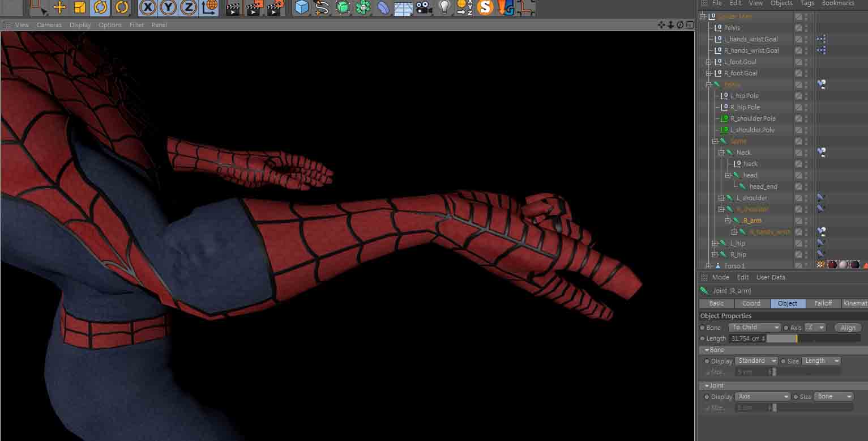
Task: Toggle the X axis lock
Action: [147, 7]
